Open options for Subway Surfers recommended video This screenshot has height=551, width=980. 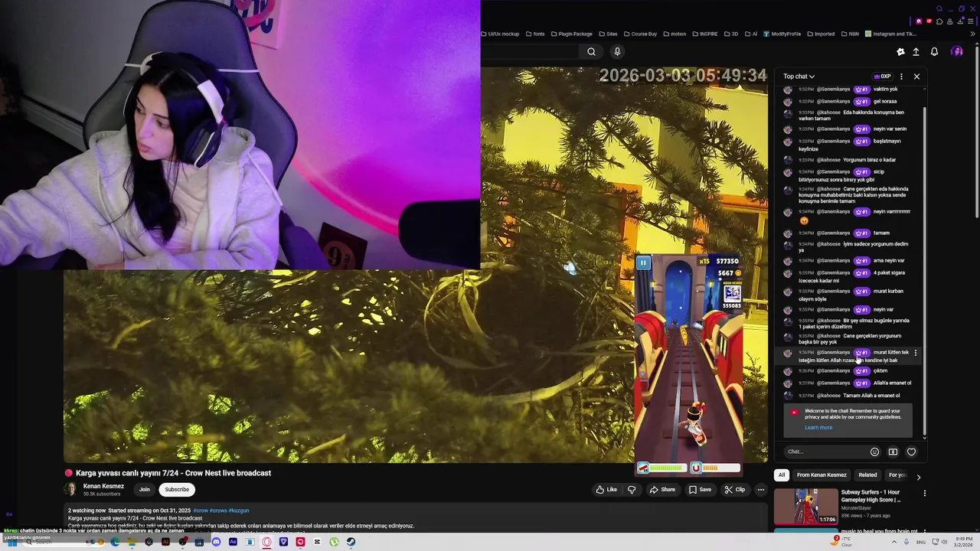point(924,494)
